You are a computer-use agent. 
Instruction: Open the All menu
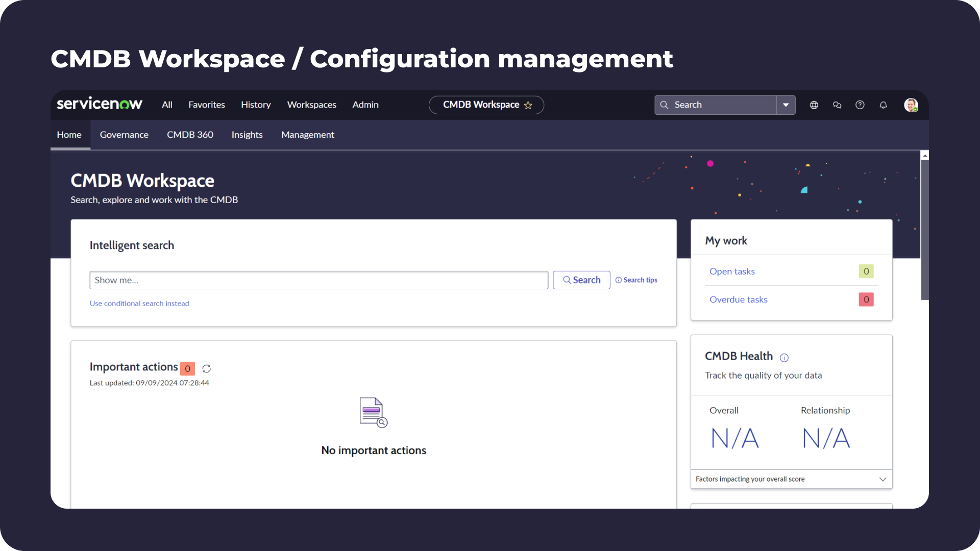tap(167, 105)
